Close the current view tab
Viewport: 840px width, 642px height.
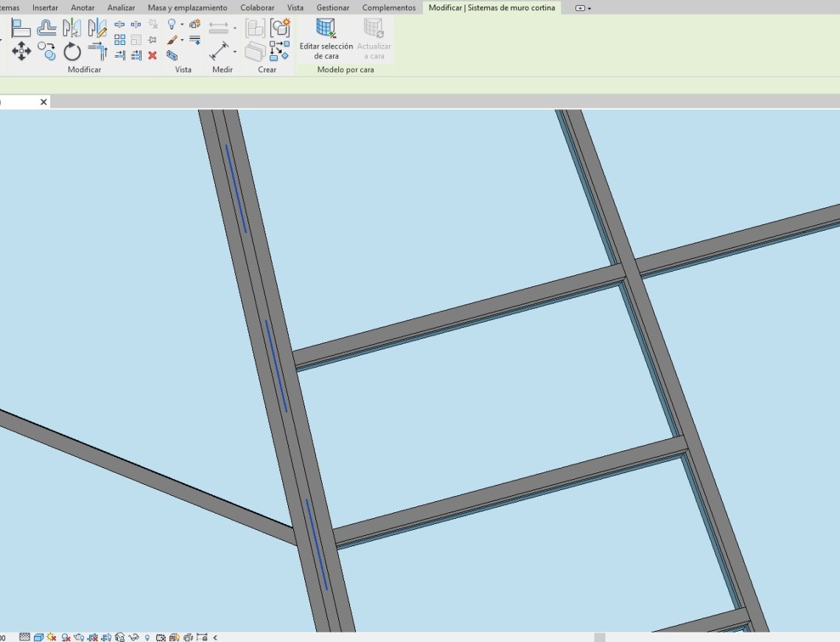[x=43, y=102]
